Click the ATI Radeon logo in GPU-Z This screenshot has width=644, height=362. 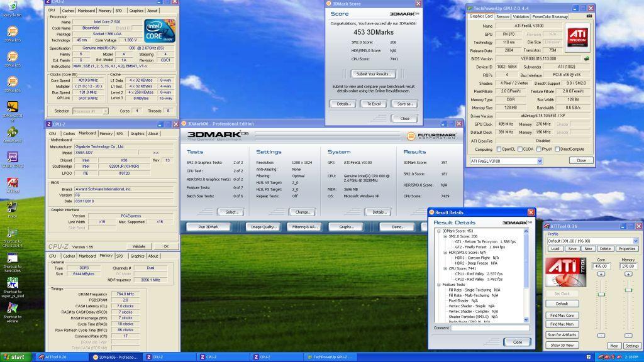577,37
